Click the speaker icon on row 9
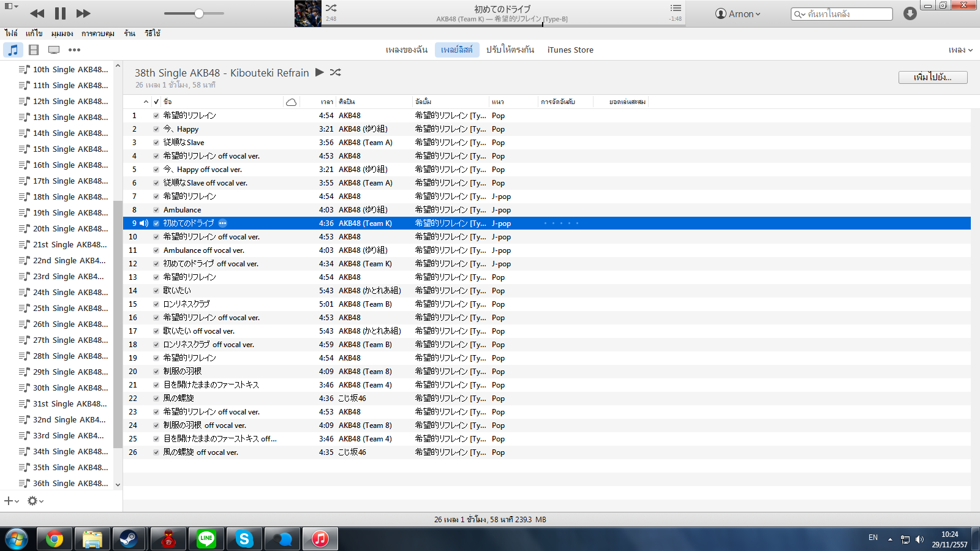 tap(144, 223)
